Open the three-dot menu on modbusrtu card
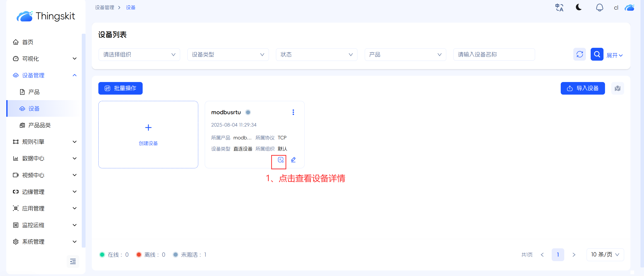Image resolution: width=644 pixels, height=276 pixels. click(293, 112)
